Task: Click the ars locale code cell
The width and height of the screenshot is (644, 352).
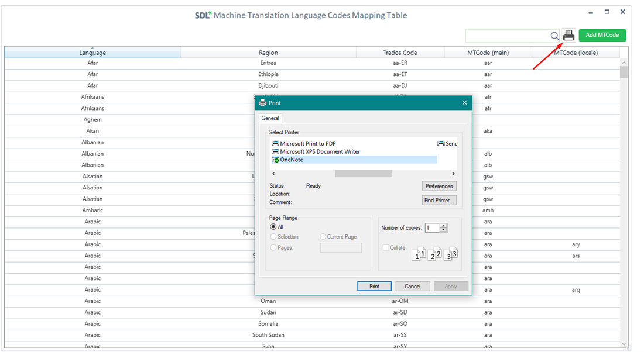Action: (576, 256)
